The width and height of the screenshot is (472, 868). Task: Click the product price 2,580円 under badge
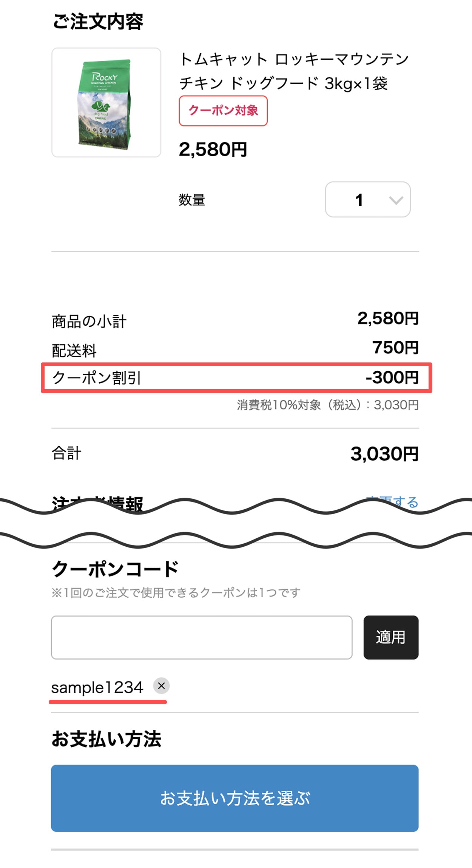click(213, 150)
